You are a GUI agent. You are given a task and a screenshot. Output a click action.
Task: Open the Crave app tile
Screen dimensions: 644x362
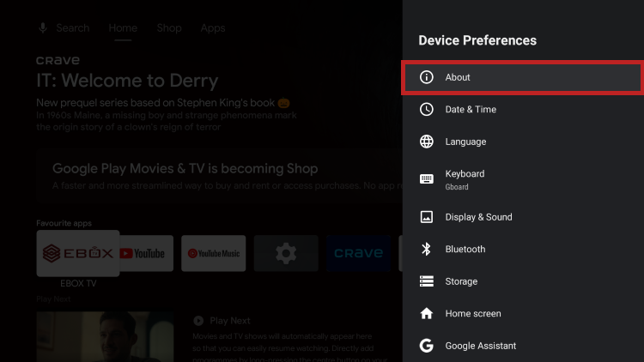click(358, 253)
